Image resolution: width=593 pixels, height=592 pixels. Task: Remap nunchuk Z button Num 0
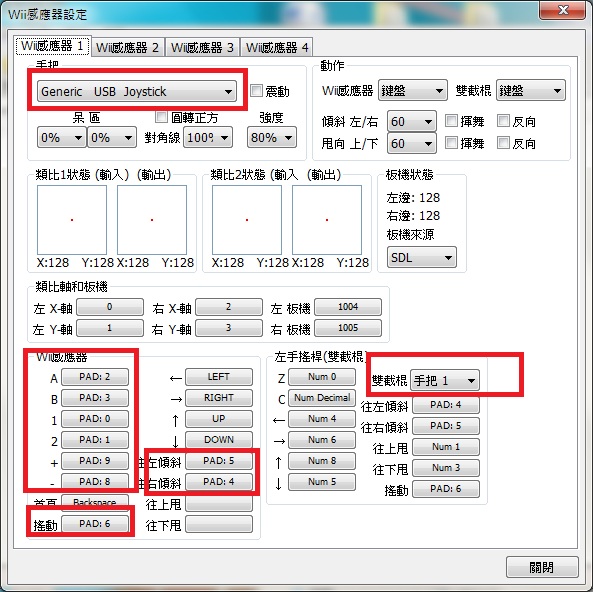pos(322,377)
